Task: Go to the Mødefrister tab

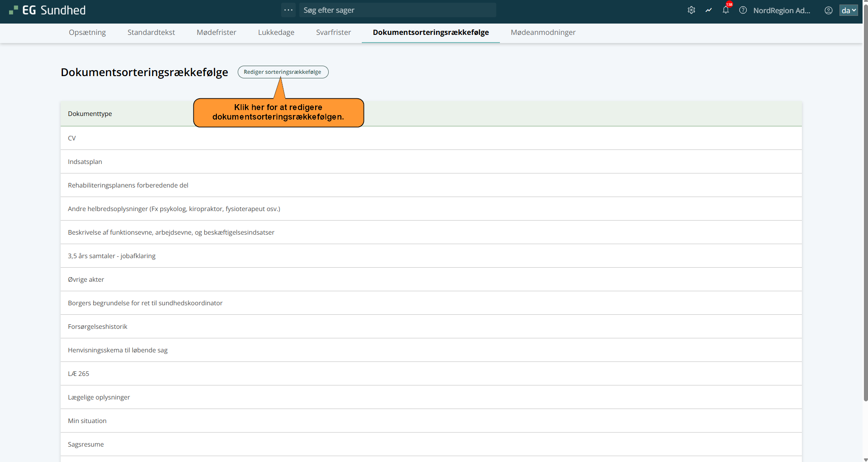Action: point(216,32)
